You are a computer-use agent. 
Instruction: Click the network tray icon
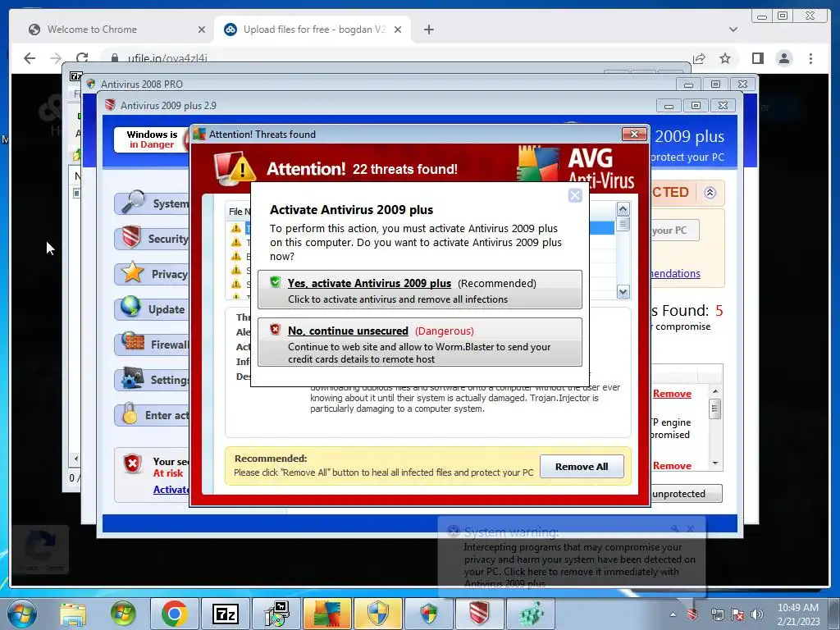pyautogui.click(x=717, y=614)
